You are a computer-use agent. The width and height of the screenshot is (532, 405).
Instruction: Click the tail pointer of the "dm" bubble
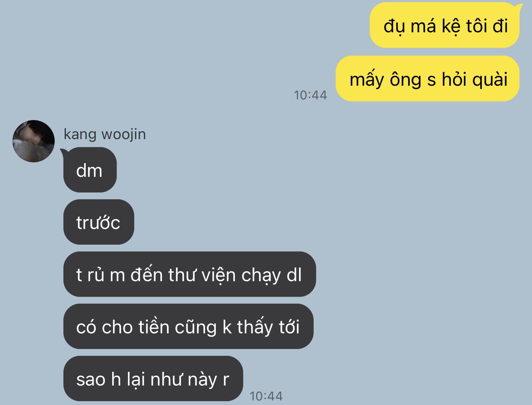tap(65, 152)
